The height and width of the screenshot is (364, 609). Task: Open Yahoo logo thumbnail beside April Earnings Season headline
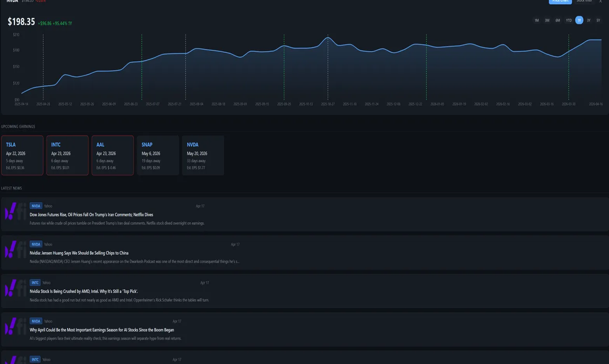tap(15, 327)
